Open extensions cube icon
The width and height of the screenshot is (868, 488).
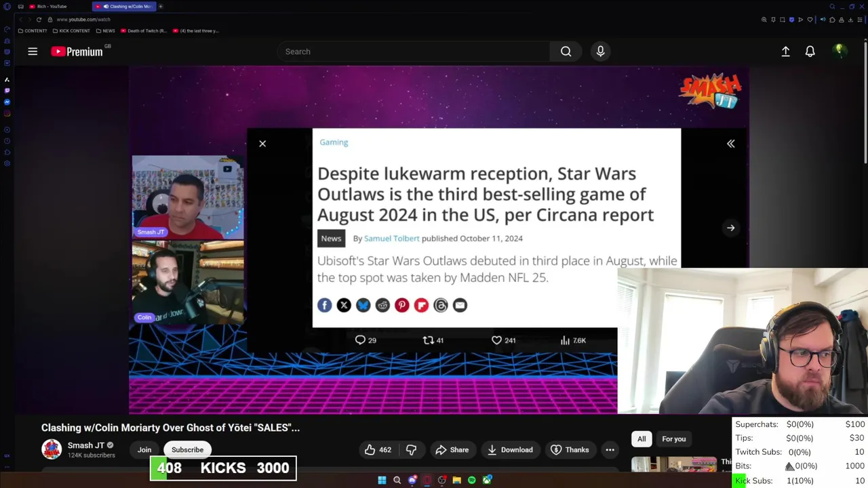832,20
